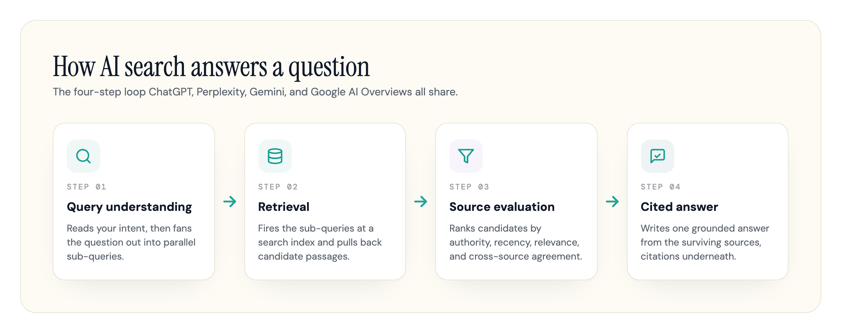Click the main title How AI search answers a question

click(x=211, y=67)
